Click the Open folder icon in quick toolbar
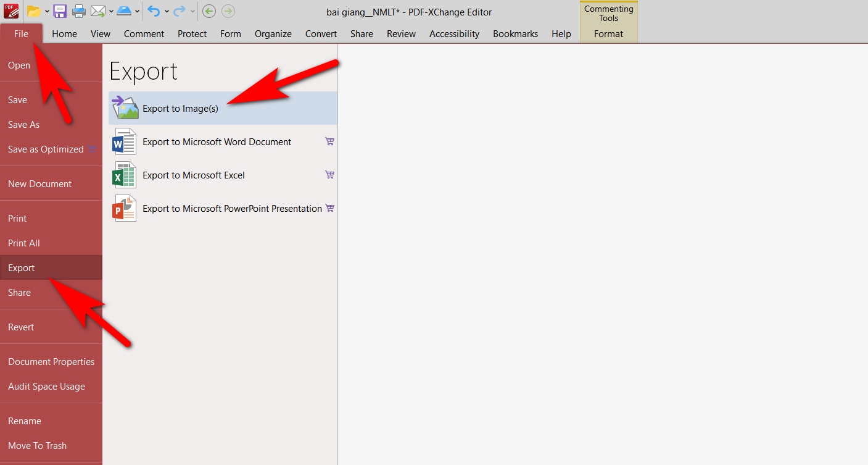 33,11
